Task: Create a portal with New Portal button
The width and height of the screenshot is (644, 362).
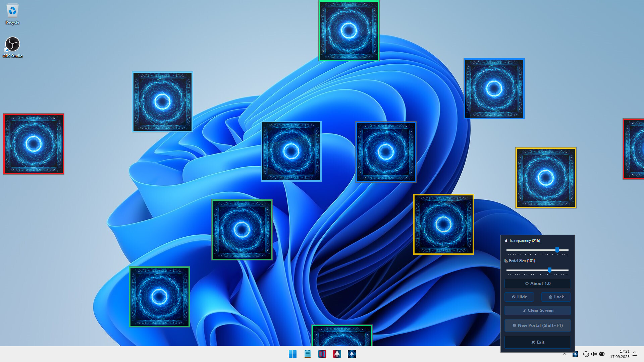Action: (537, 325)
